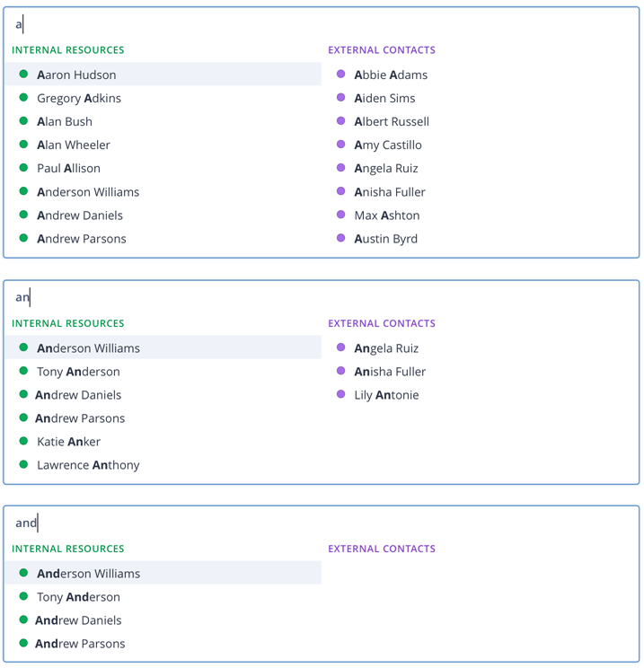Select Amy Castillo from external contacts
The width and height of the screenshot is (644, 668).
coord(480,145)
